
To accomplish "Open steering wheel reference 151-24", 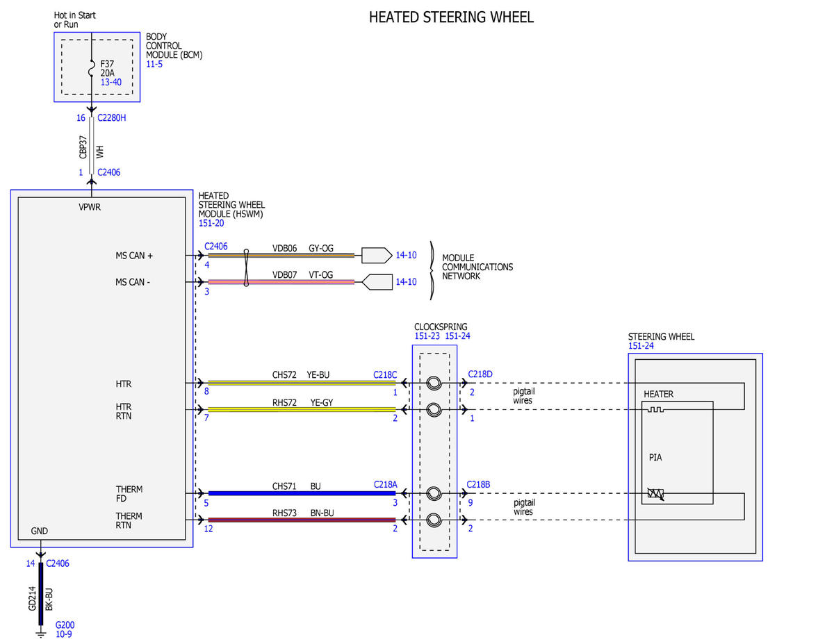I will pos(641,346).
